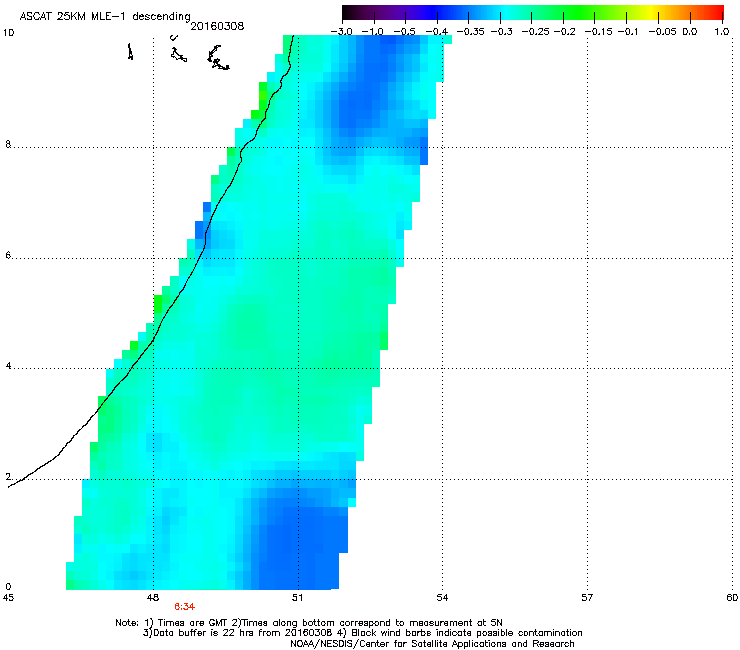Click the longitude axis label 48
The height and width of the screenshot is (650, 740).
153,598
